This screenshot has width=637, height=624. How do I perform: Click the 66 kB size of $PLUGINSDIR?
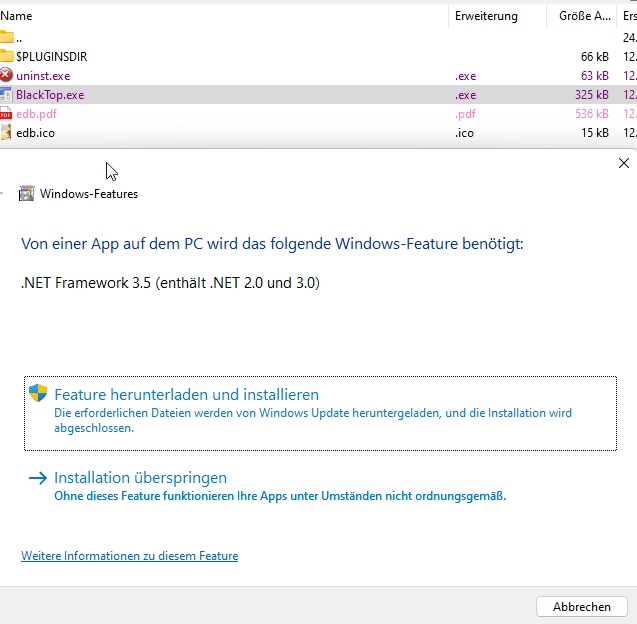click(x=595, y=56)
